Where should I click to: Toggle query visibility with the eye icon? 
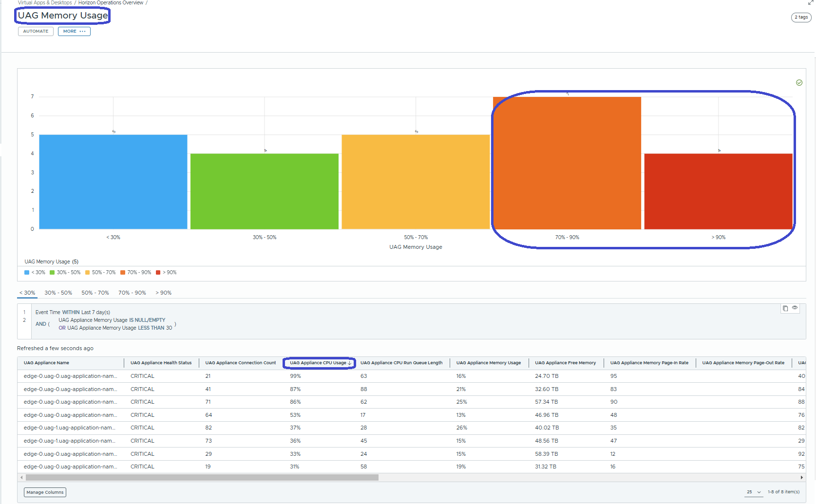tap(795, 308)
